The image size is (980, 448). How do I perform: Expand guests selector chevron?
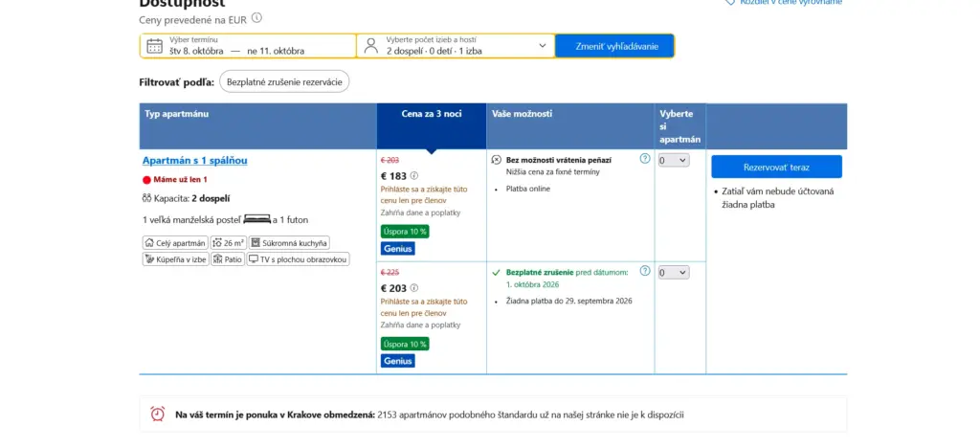point(542,46)
